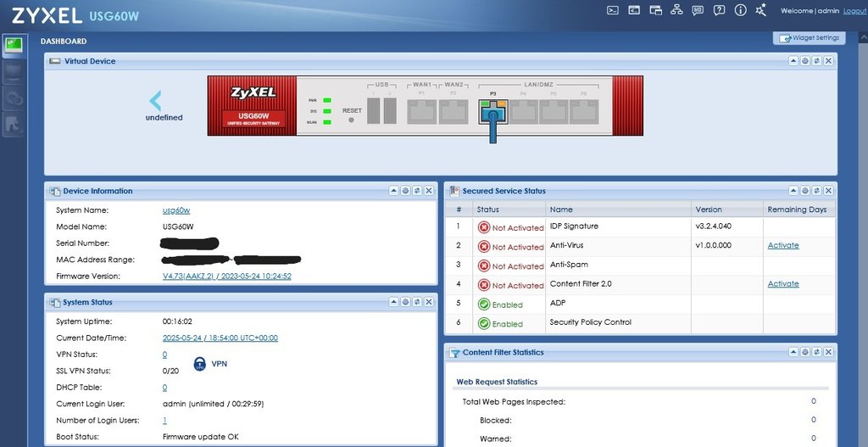Click the RESET button on virtual device
Viewport: 868px width, 447px height.
pyautogui.click(x=351, y=120)
